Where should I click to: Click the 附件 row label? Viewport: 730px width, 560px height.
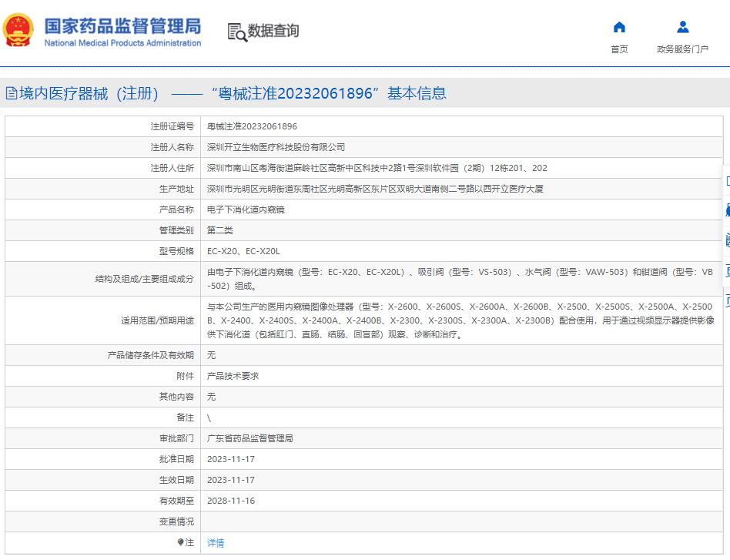click(185, 376)
